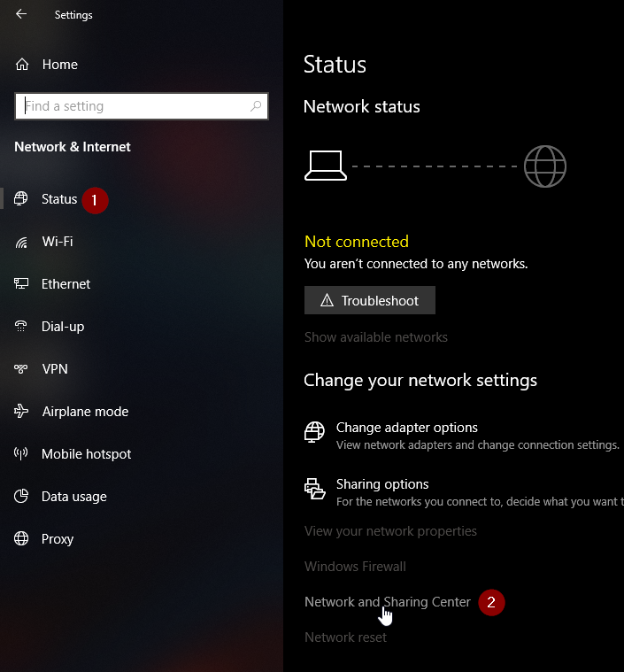Click the Network status heading
This screenshot has height=672, width=624.
pos(362,107)
